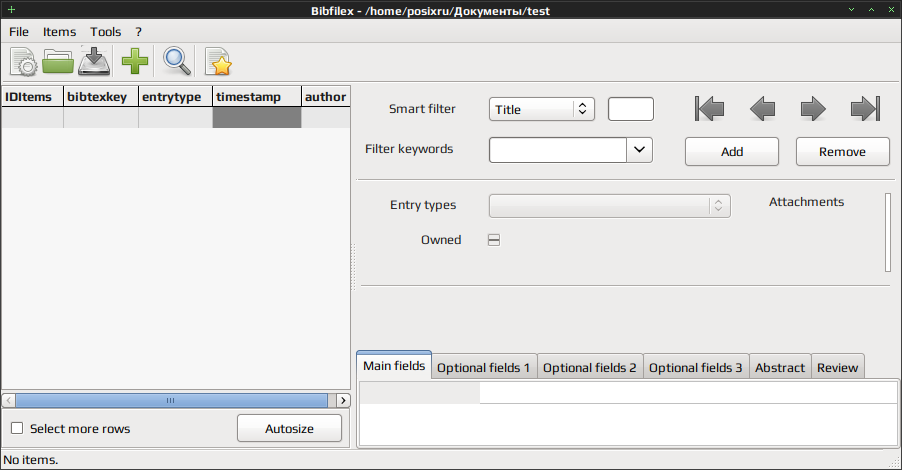902x470 pixels.
Task: Switch to the Optional fields 1 tab
Action: tap(483, 367)
